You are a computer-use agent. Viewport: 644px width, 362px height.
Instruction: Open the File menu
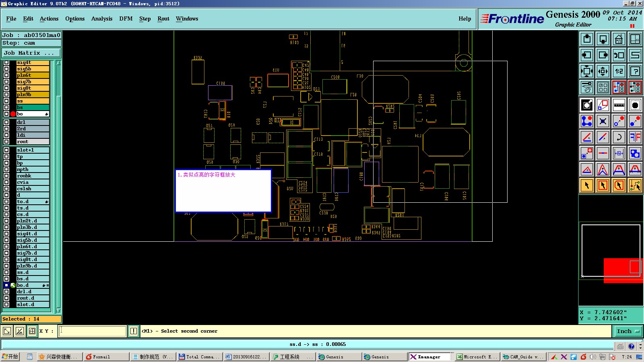(11, 19)
